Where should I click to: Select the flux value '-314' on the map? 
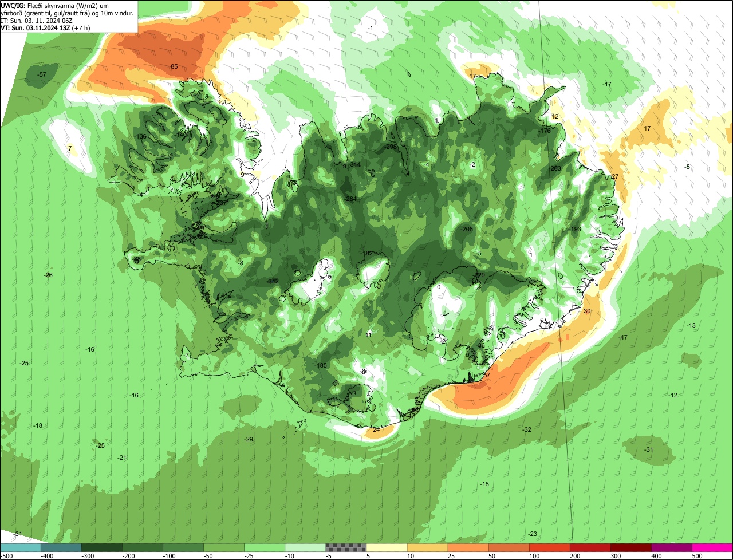pos(355,165)
